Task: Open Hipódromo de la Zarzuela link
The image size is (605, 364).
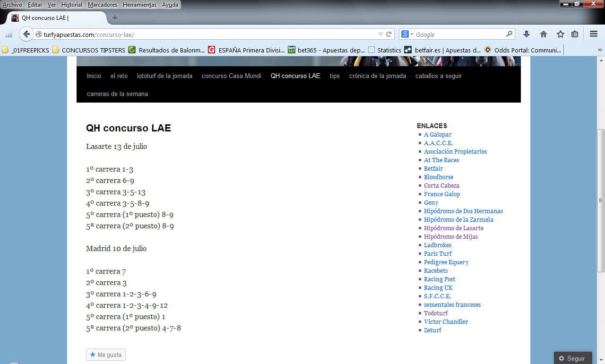Action: [x=458, y=220]
